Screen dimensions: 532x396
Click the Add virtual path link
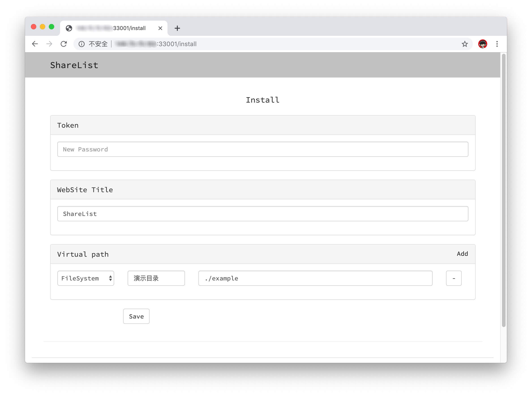(462, 254)
